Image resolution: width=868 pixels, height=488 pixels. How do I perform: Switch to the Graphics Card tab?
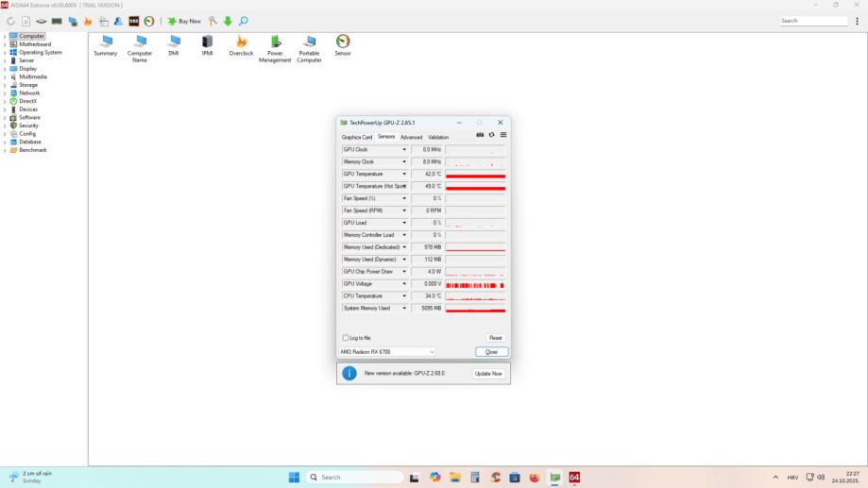tap(357, 137)
